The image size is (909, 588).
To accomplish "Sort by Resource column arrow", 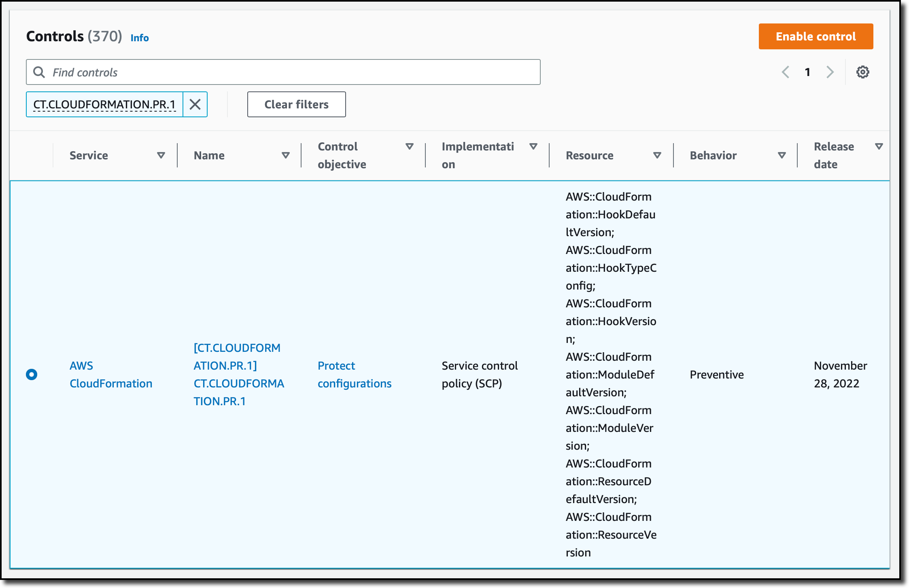I will pos(657,155).
